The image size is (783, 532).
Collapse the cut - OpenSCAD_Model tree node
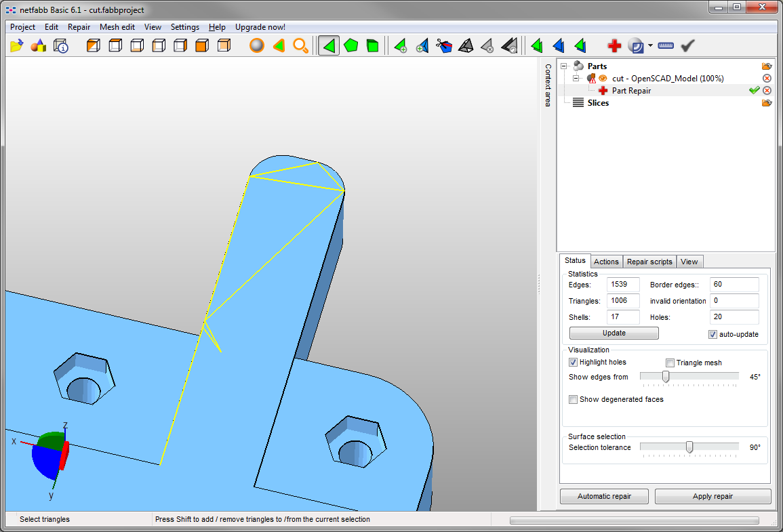[576, 79]
